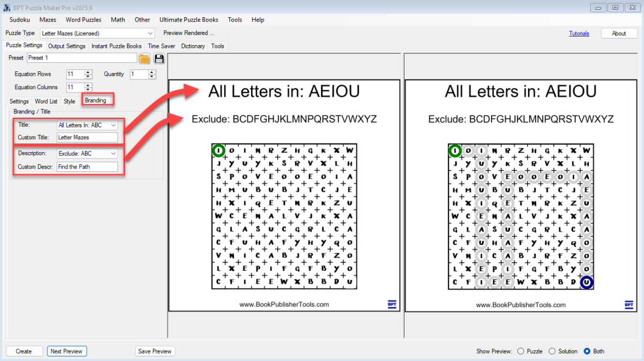Select the Branding sub-tab
This screenshot has height=361, width=644.
(x=97, y=100)
